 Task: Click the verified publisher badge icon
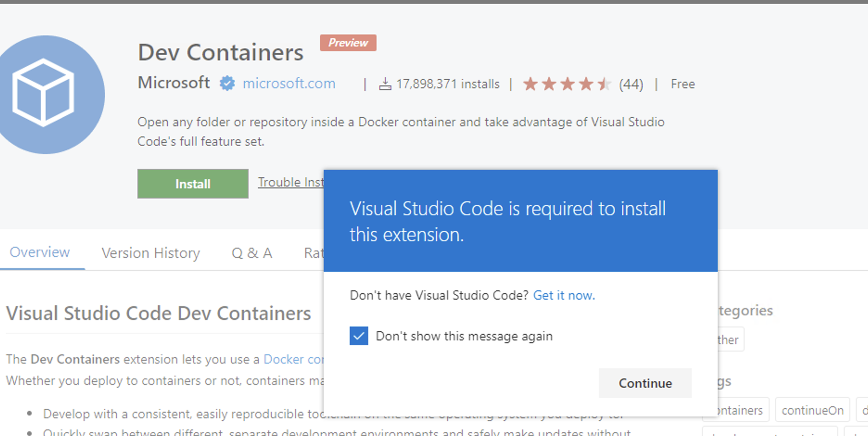227,83
